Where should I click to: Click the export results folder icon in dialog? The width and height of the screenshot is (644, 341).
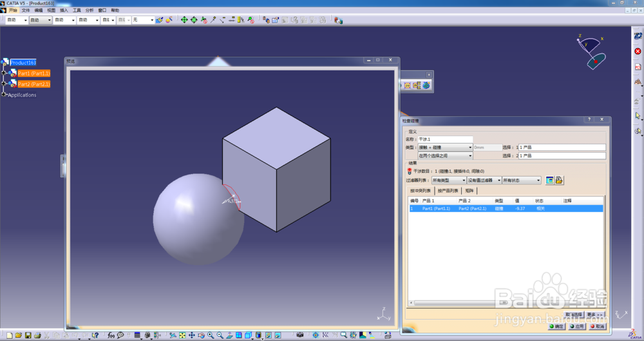pyautogui.click(x=559, y=180)
